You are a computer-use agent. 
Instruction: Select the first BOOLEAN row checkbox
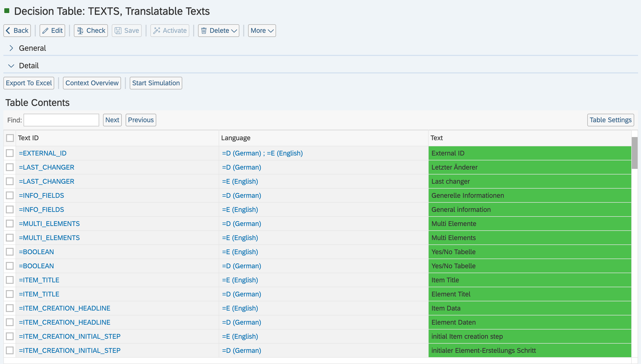[10, 252]
